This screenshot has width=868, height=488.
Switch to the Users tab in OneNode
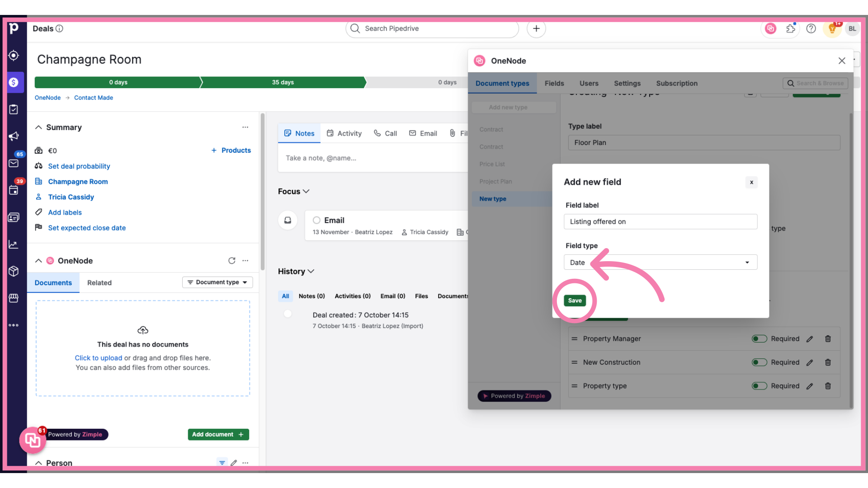[589, 84]
